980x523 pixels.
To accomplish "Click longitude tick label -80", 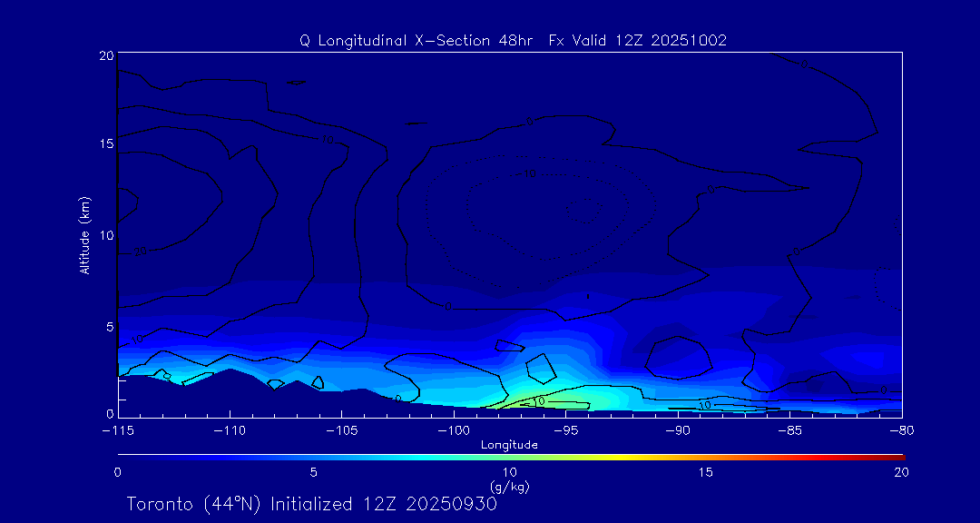I will pyautogui.click(x=901, y=430).
